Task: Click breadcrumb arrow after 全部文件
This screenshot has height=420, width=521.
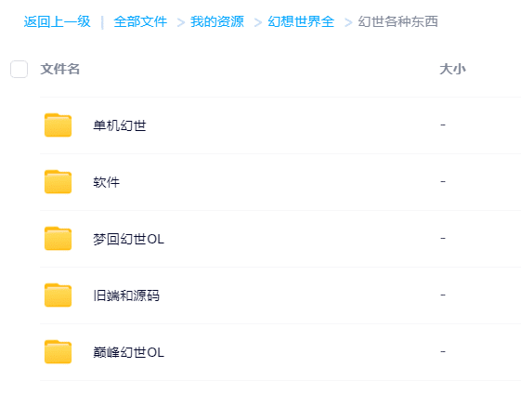Action: pyautogui.click(x=181, y=22)
